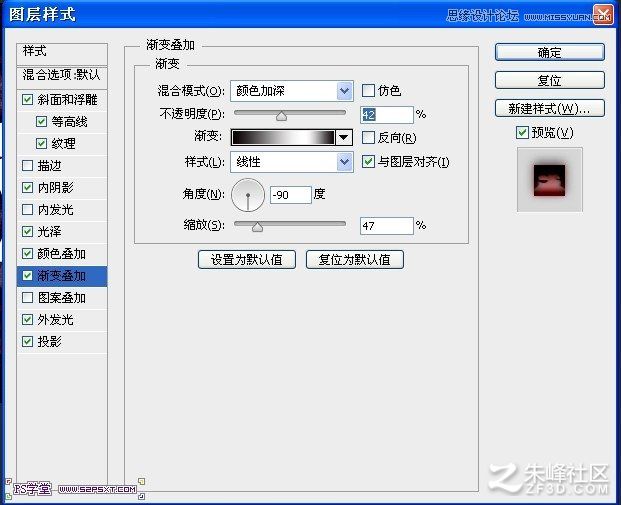The image size is (621, 505).
Task: Click the style preview thumbnail
Action: click(550, 179)
